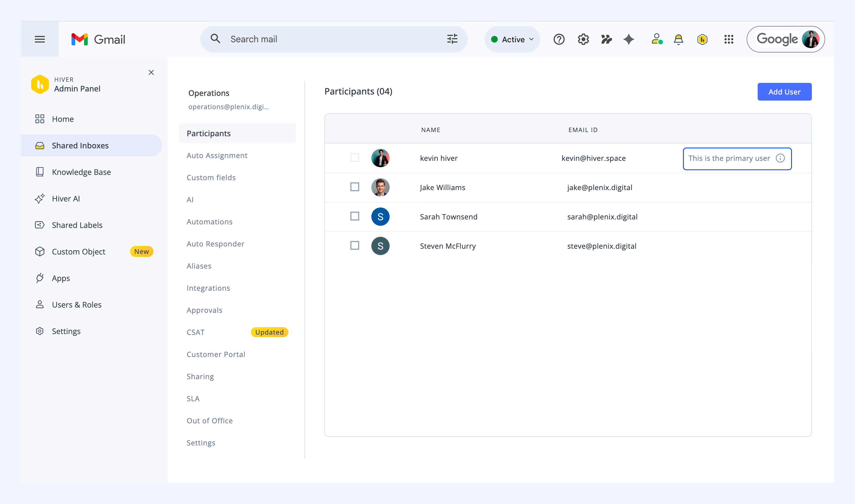
Task: Click the Gmail logo
Action: tap(98, 40)
